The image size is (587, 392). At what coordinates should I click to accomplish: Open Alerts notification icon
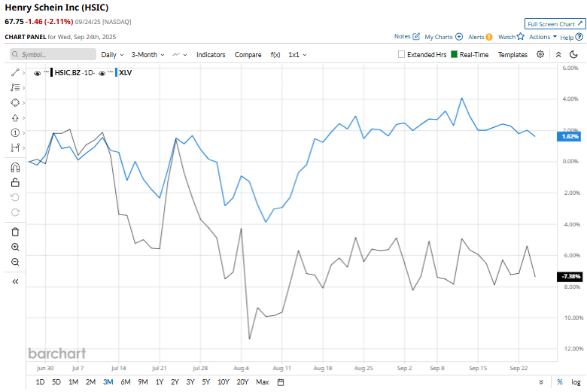click(489, 37)
